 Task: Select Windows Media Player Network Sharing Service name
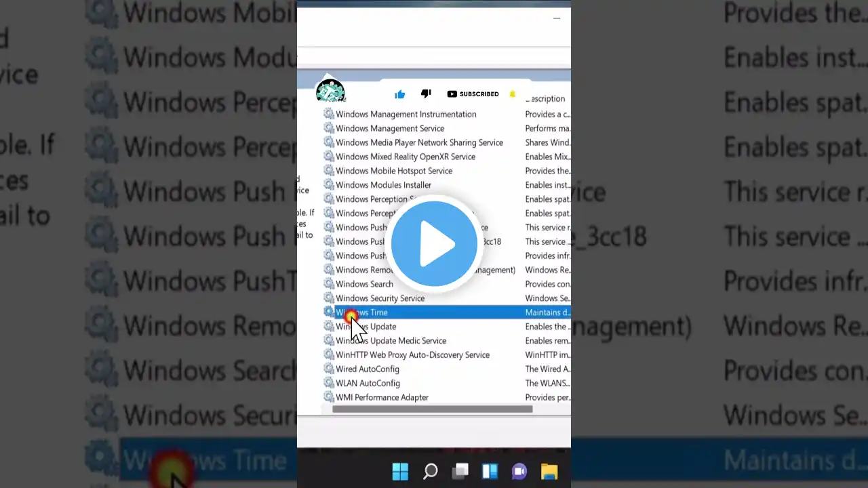point(419,143)
